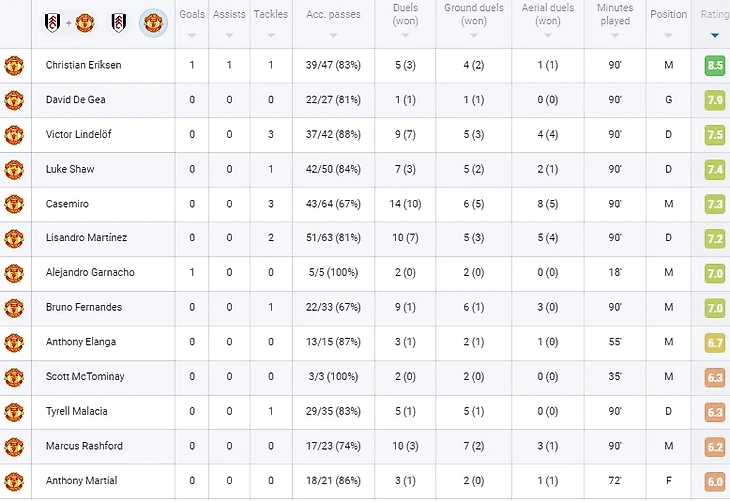Click the crest beside Alejandro Garnacho

pos(14,273)
